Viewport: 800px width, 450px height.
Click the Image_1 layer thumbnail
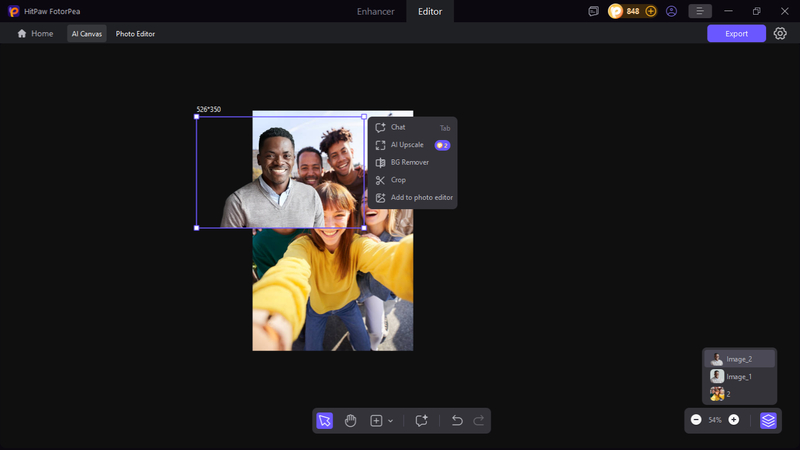coord(717,377)
